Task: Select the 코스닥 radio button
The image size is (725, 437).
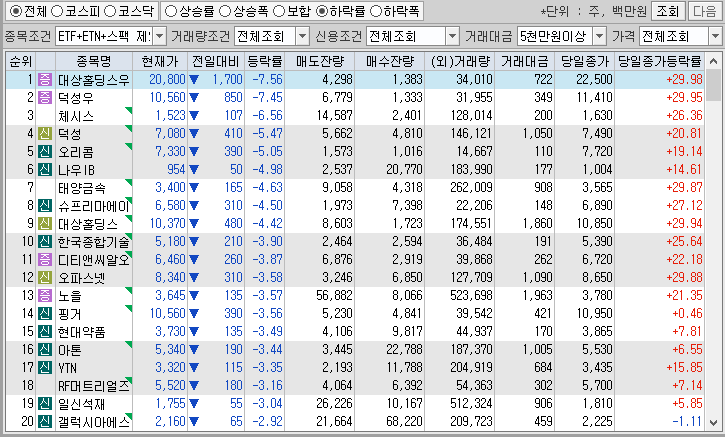Action: (x=110, y=11)
